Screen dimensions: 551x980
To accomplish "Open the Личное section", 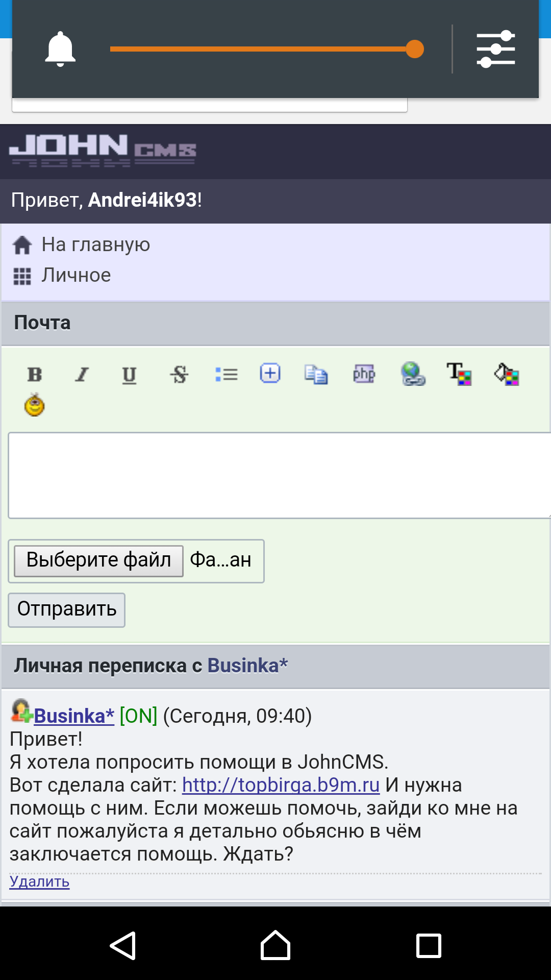I will (x=76, y=275).
